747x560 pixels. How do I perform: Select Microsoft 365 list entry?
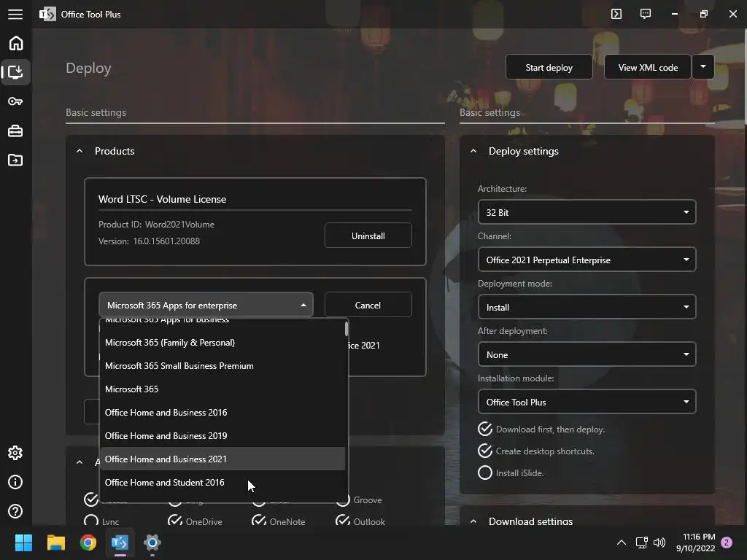tap(222, 389)
